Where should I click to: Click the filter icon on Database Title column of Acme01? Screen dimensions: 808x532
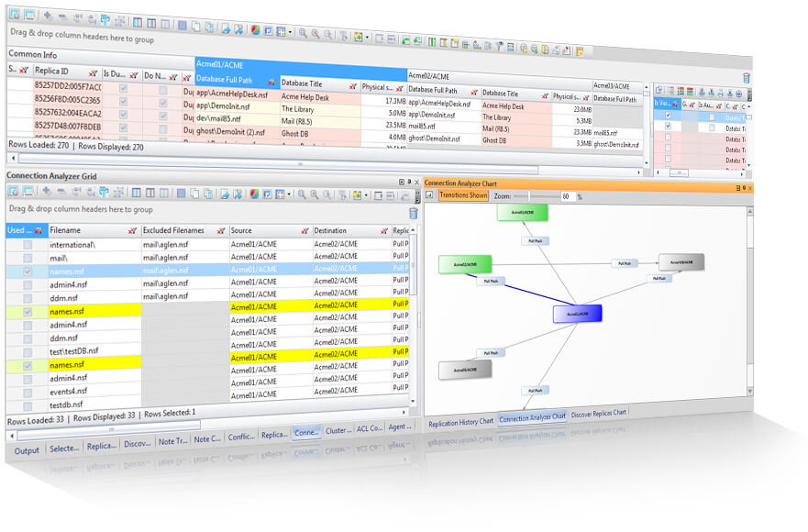click(352, 86)
